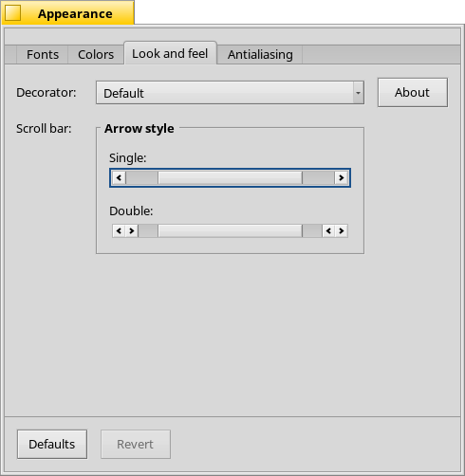Click left arrow of Single scroll bar
Screen dimensions: 465x476
pyautogui.click(x=119, y=177)
